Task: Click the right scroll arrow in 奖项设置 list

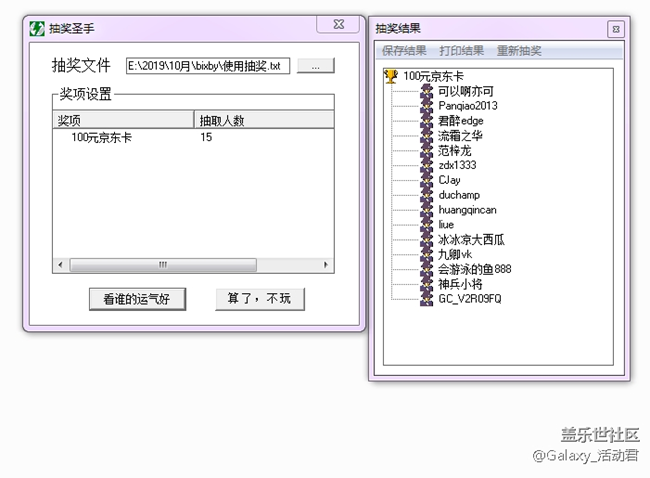Action: 326,264
